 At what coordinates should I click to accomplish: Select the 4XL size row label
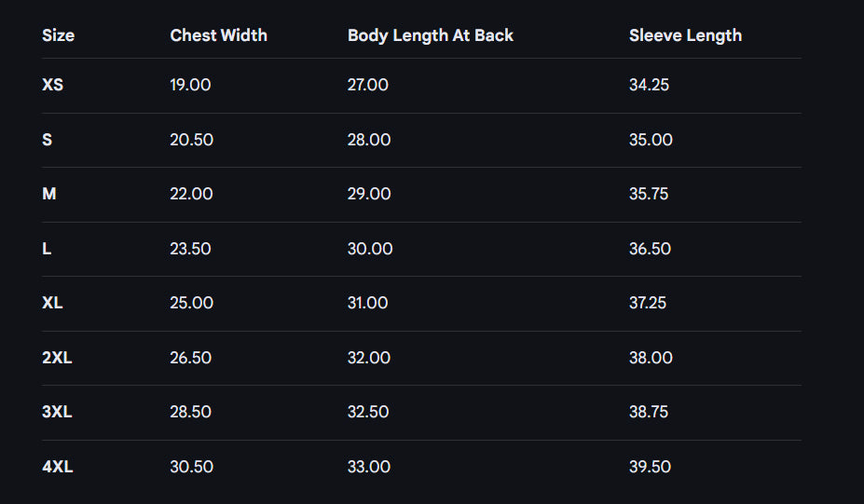57,467
